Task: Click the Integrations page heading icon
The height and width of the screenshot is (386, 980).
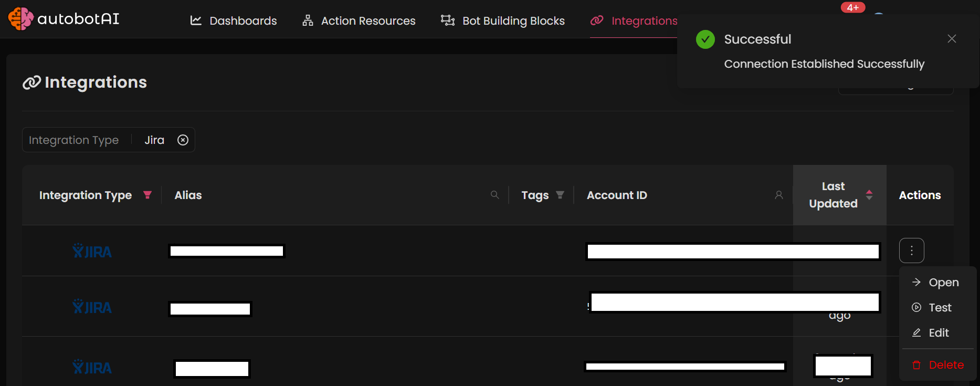Action: pyautogui.click(x=31, y=82)
